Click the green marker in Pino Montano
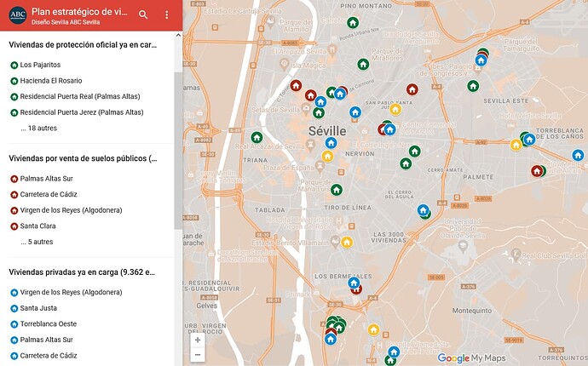The width and height of the screenshot is (588, 366). 353,22
